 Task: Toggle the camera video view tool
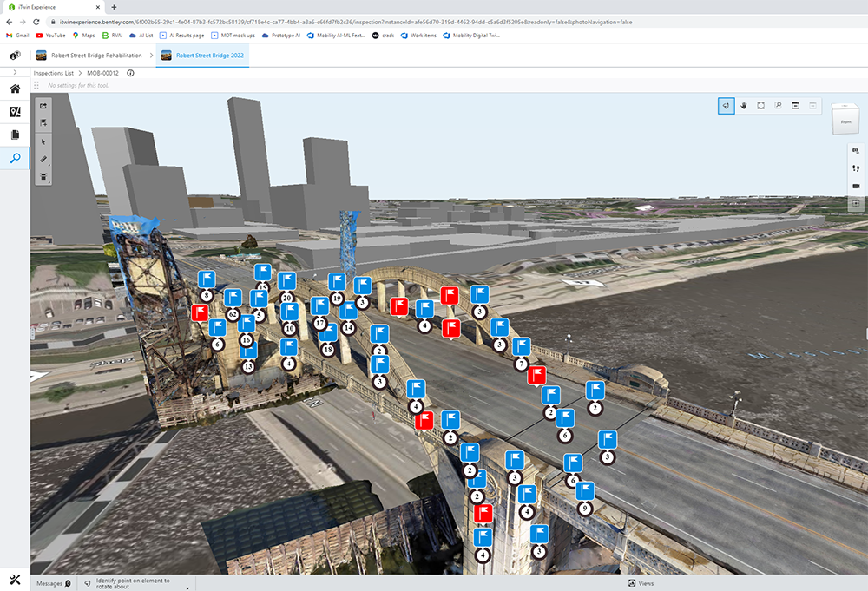coord(856,186)
